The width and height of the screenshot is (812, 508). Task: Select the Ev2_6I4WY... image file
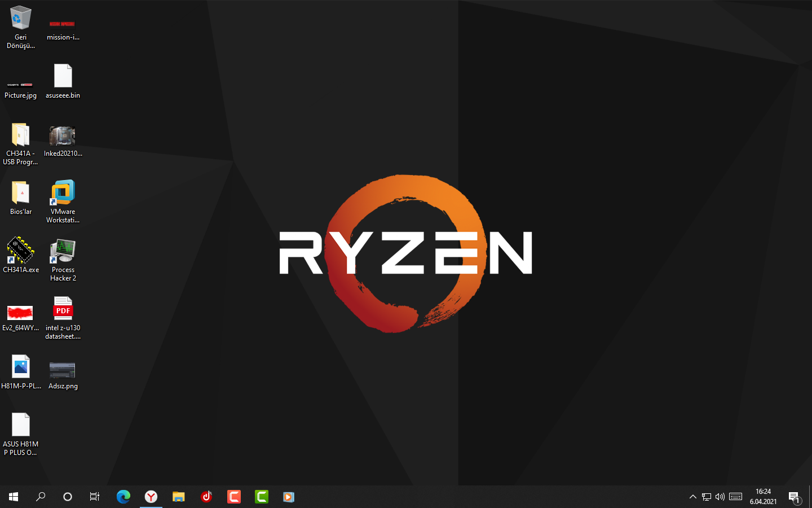[x=21, y=317]
